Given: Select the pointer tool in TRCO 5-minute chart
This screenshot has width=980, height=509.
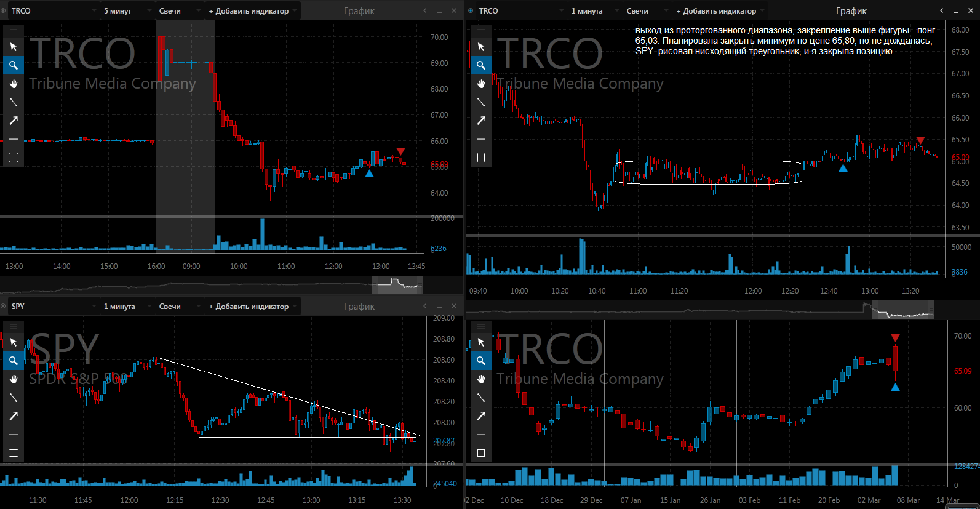Looking at the screenshot, I should tap(14, 47).
